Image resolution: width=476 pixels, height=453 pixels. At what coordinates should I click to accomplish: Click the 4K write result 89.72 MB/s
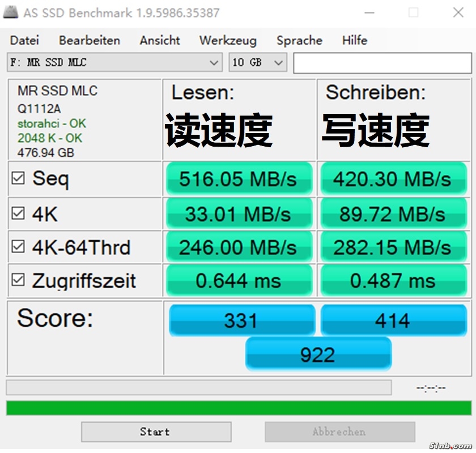pyautogui.click(x=393, y=214)
